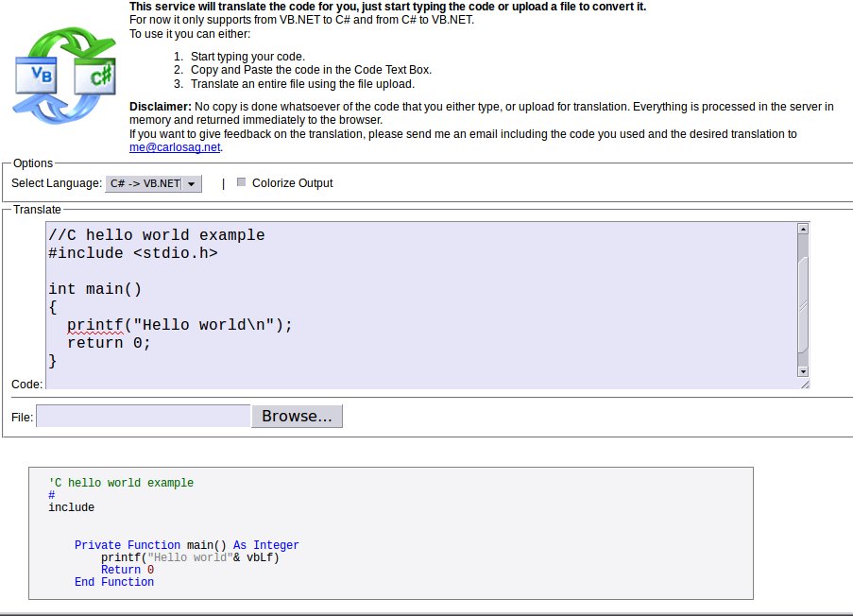
Task: Open the Select Language dropdown
Action: pyautogui.click(x=153, y=183)
